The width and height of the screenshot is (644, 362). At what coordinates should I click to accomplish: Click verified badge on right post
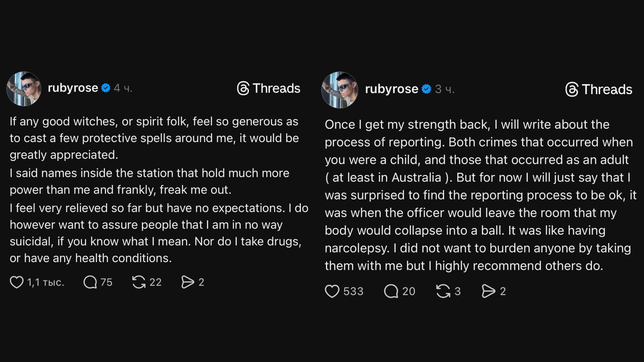click(x=426, y=89)
